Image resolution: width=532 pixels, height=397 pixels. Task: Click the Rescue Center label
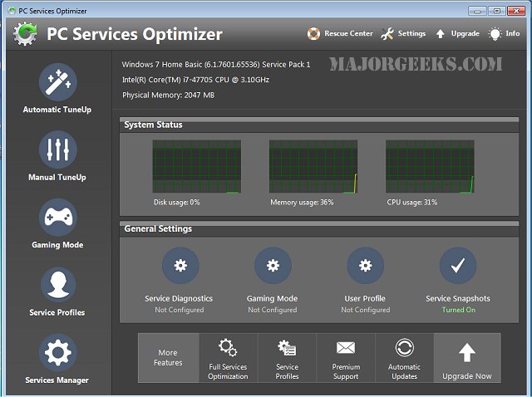(348, 33)
